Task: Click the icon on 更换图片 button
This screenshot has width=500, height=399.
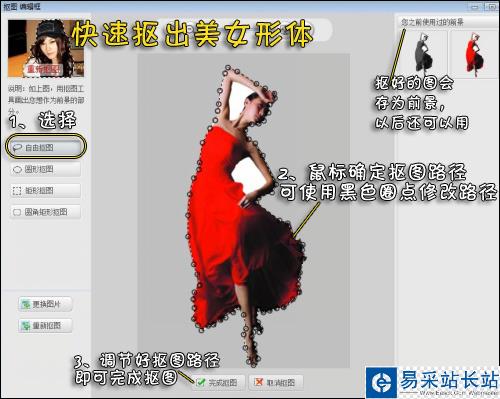Action: [x=26, y=304]
